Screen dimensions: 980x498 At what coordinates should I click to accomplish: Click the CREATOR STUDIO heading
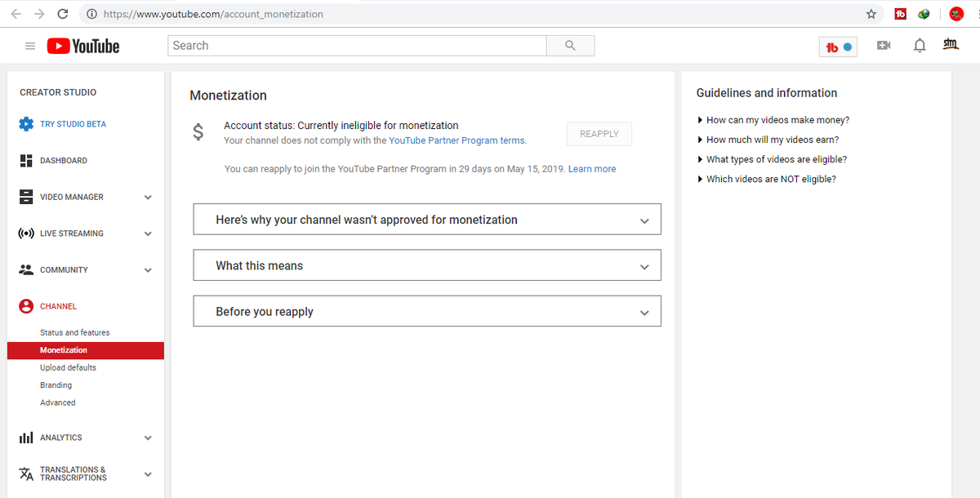point(58,92)
